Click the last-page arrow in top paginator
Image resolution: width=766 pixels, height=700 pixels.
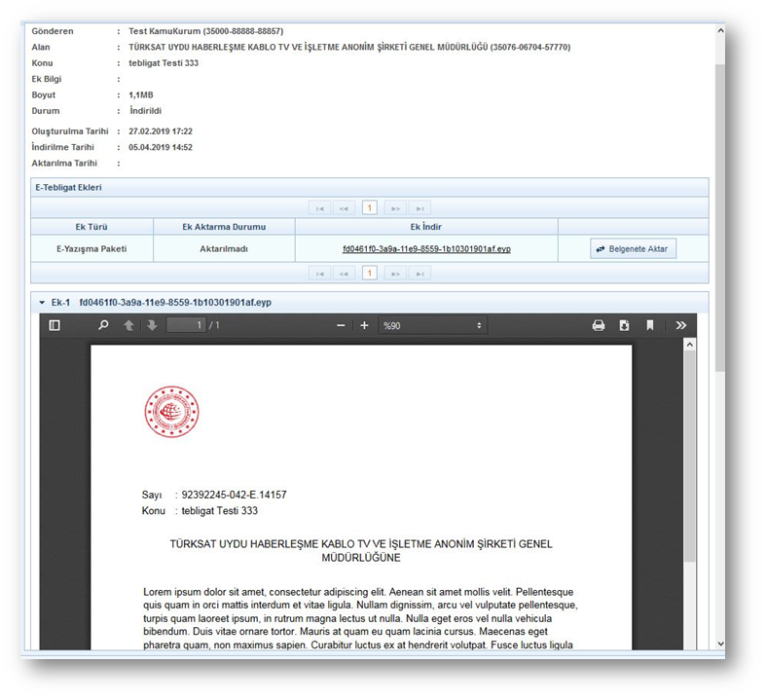click(x=419, y=207)
